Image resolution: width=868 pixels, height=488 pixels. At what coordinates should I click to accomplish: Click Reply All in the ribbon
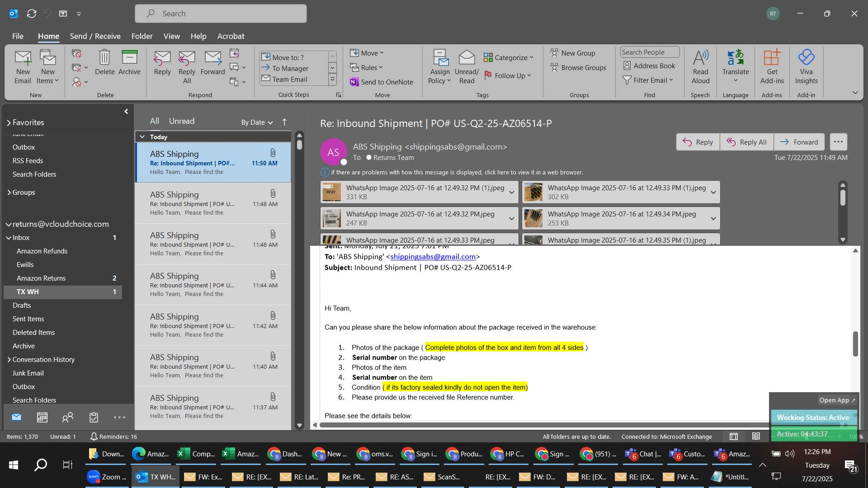tap(187, 67)
